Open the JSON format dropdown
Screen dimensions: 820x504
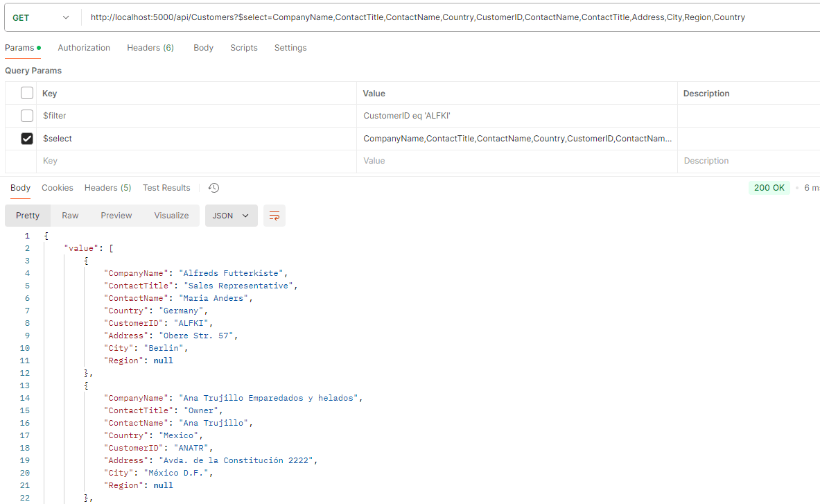(231, 216)
